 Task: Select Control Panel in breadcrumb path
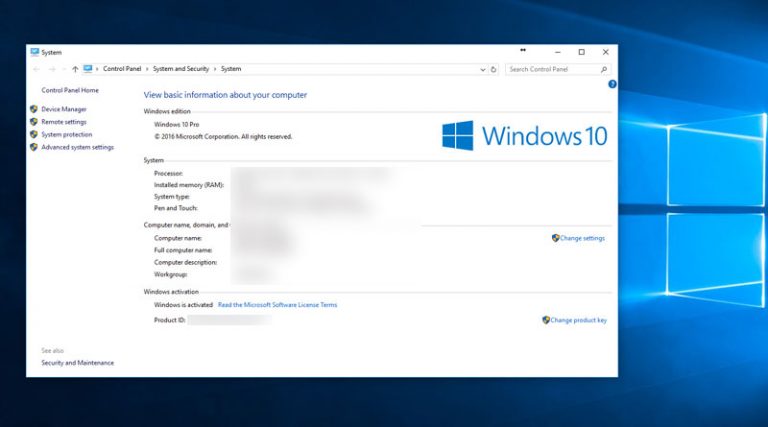[122, 69]
